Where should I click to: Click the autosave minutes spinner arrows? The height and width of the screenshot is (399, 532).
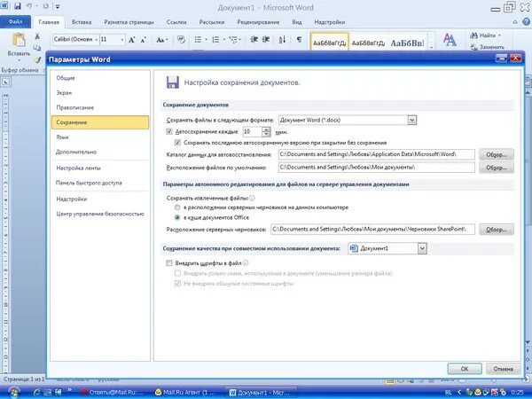(x=267, y=131)
